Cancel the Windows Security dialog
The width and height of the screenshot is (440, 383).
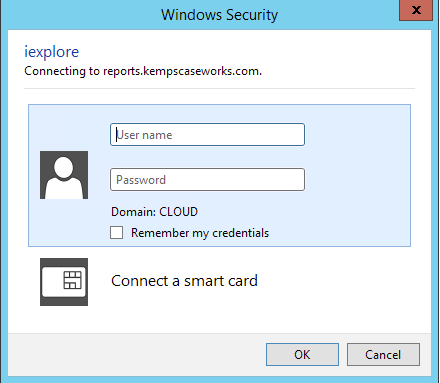tap(383, 355)
